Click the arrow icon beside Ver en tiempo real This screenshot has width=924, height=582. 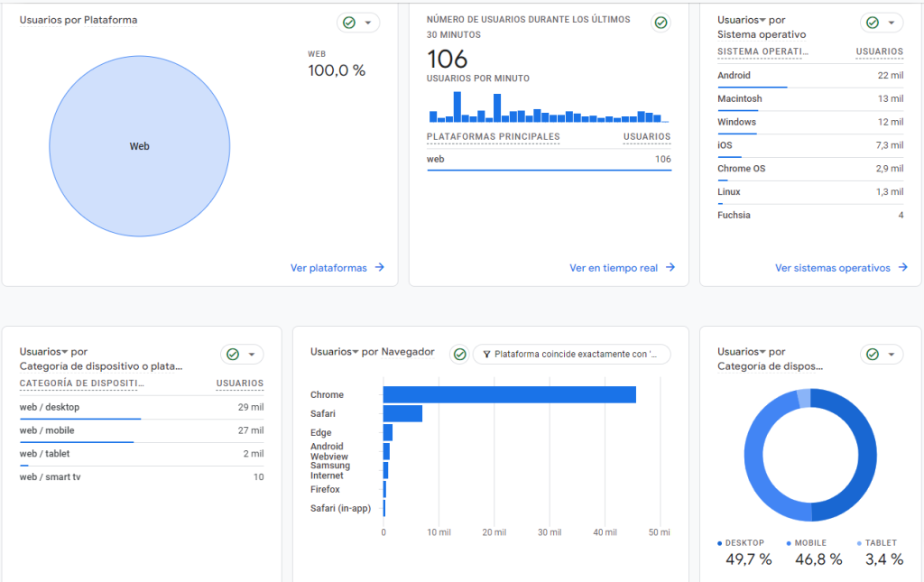pyautogui.click(x=670, y=268)
